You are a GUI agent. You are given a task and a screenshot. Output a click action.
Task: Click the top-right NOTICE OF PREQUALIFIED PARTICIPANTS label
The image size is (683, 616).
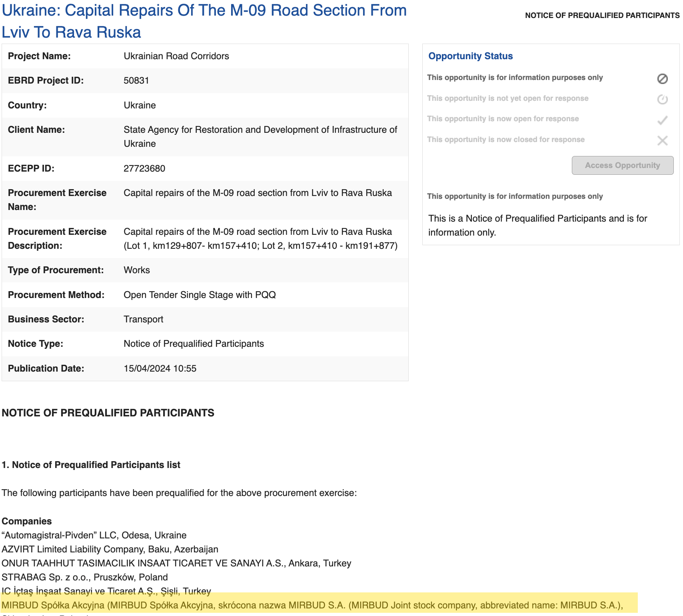[x=602, y=16]
